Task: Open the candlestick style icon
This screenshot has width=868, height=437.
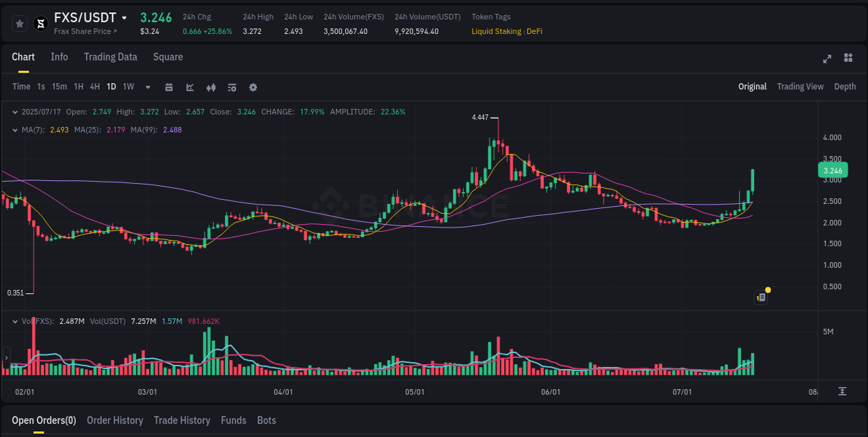Action: 210,87
